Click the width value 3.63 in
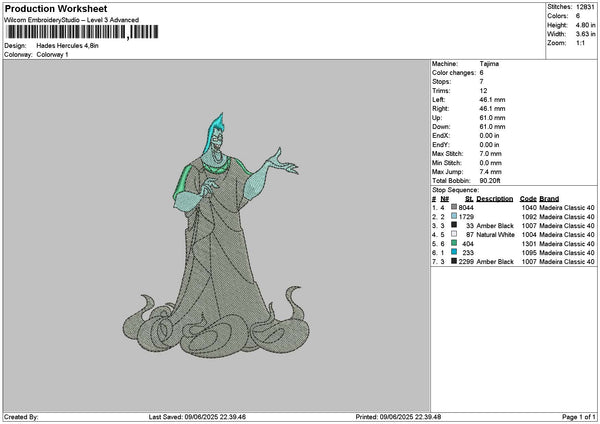 [x=585, y=34]
